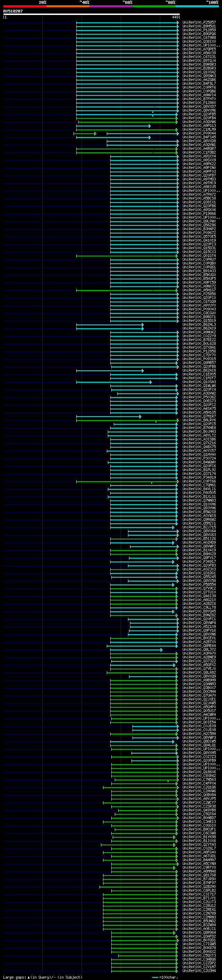Select the UniRef100_A4RQR7 label

pyautogui.click(x=199, y=149)
